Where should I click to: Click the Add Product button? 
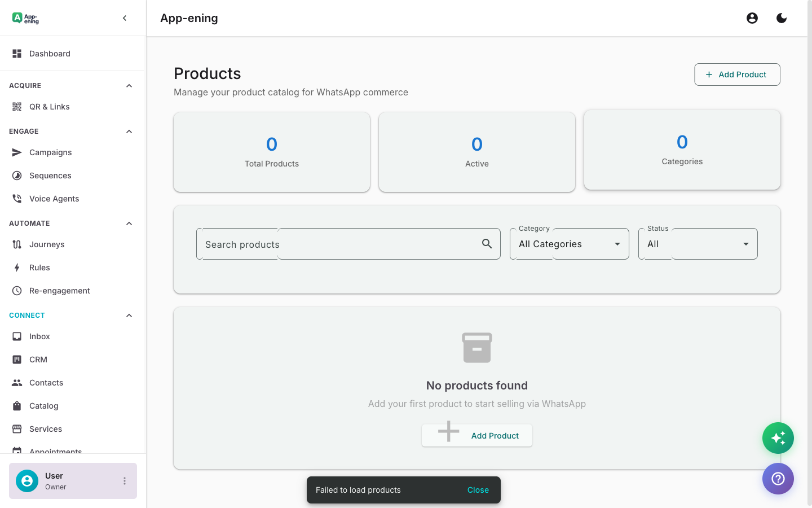pos(737,74)
